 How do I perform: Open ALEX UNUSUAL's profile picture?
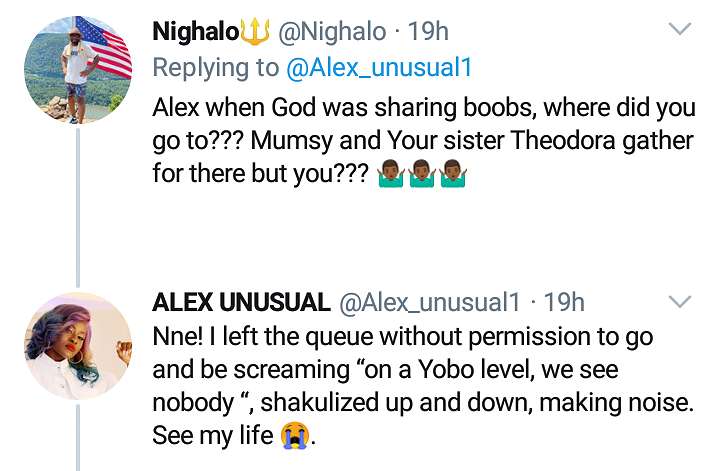(x=78, y=346)
